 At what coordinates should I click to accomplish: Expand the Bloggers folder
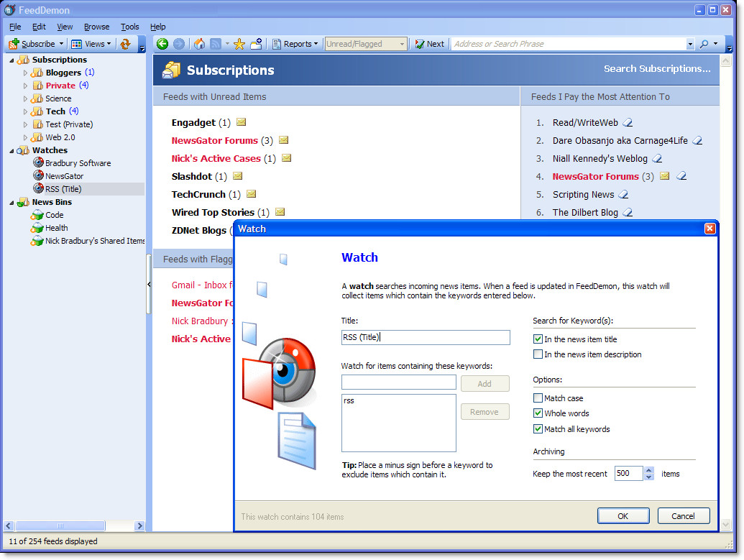coord(26,73)
